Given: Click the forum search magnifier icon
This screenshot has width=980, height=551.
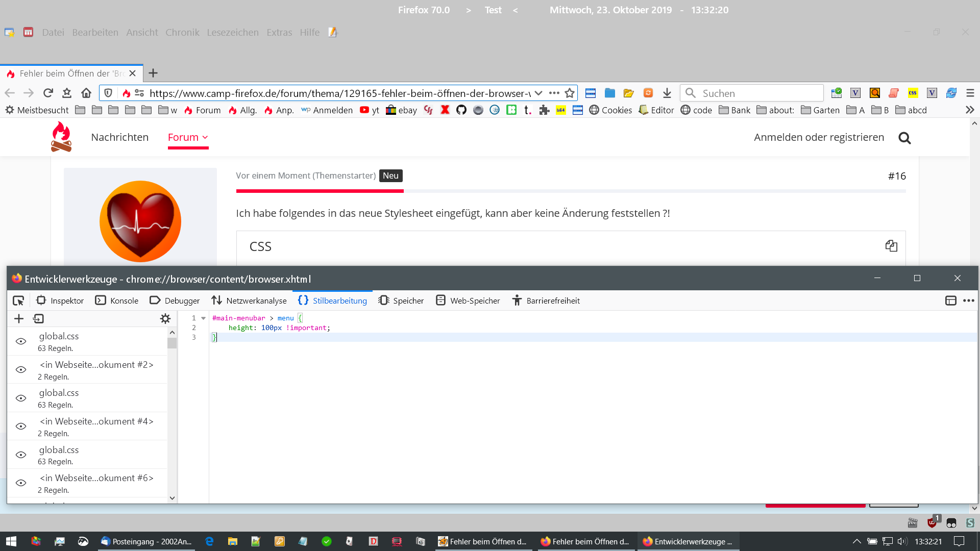Looking at the screenshot, I should pos(904,138).
